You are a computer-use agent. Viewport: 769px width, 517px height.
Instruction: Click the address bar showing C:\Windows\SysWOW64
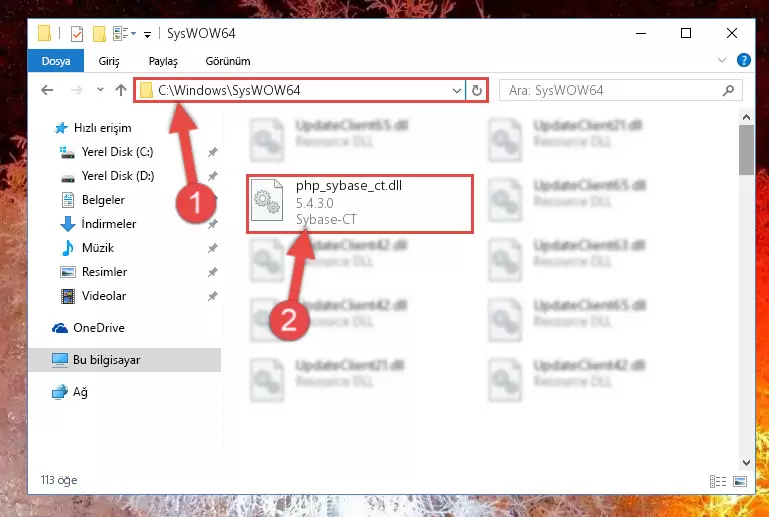300,90
